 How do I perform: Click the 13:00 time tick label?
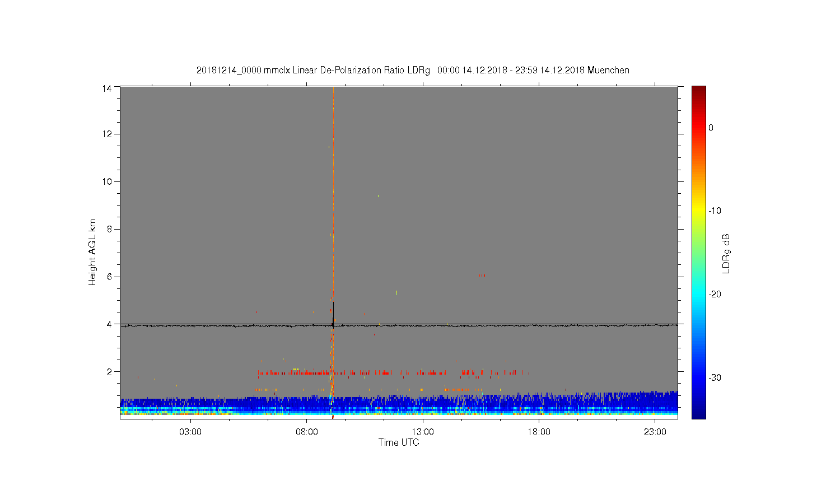(x=423, y=432)
